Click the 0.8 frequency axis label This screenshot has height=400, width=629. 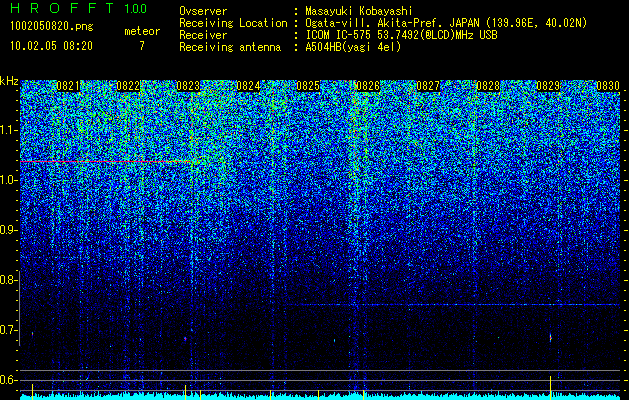8,280
